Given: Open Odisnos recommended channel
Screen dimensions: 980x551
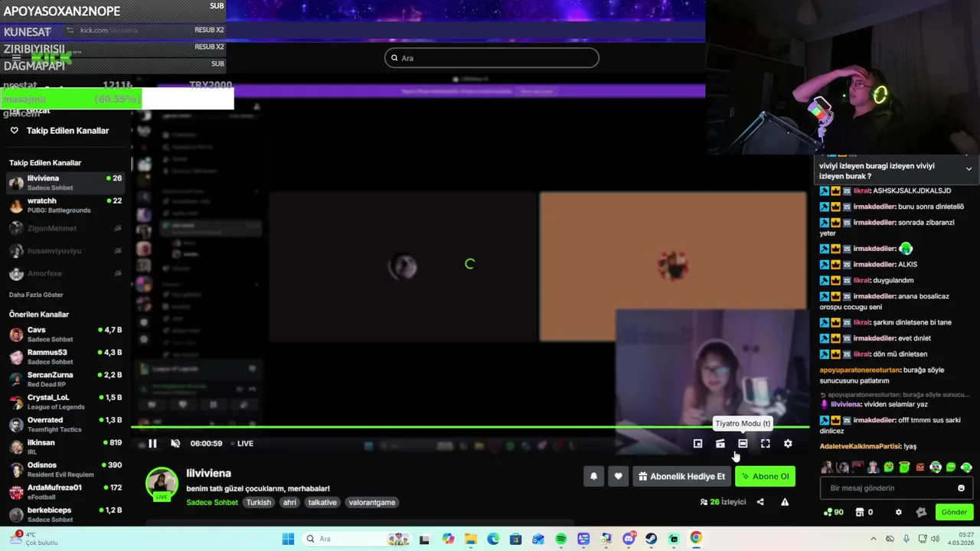Looking at the screenshot, I should pos(65,469).
